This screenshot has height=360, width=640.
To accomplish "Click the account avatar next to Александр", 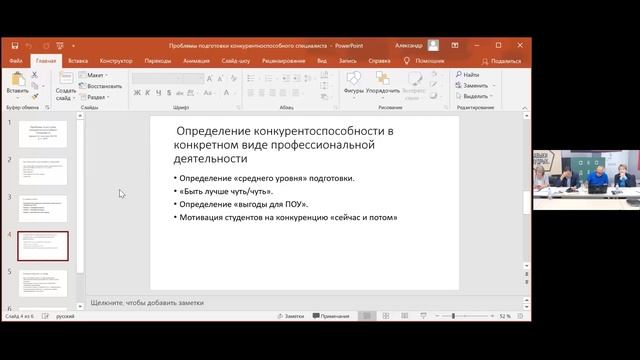I will pyautogui.click(x=433, y=45).
